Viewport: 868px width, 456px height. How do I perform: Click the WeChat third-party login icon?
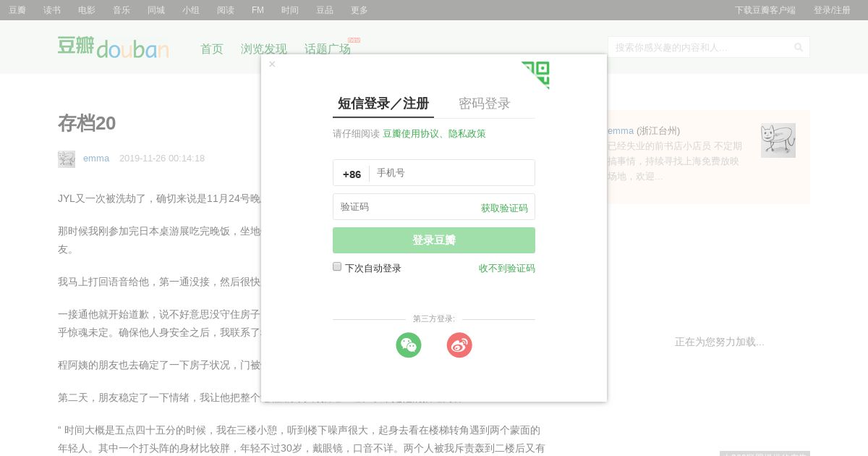409,345
